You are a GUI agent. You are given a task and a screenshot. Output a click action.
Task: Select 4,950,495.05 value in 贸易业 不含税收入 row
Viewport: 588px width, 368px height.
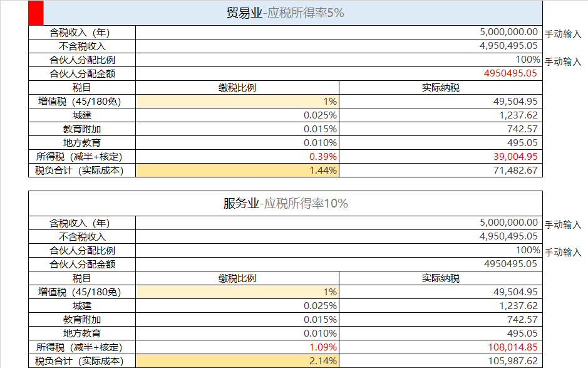pyautogui.click(x=339, y=46)
